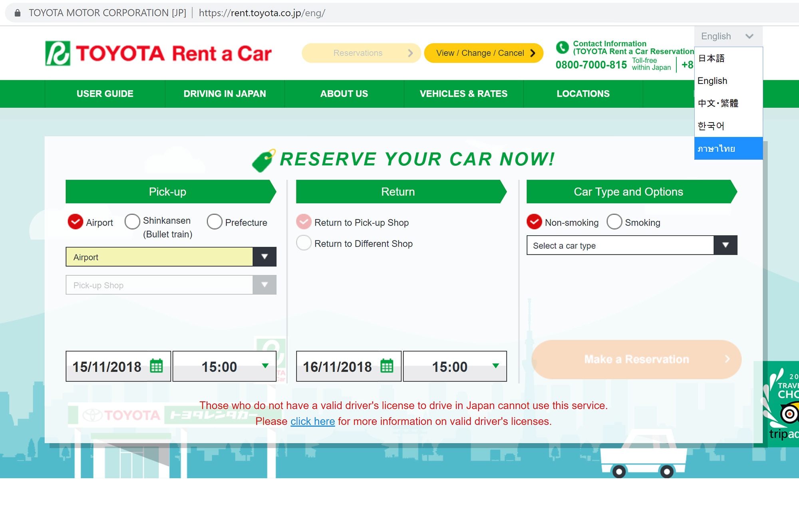Screen dimensions: 799x532
Task: Click the RESERVE YOUR CAR NOW! heading
Action: pyautogui.click(x=417, y=159)
